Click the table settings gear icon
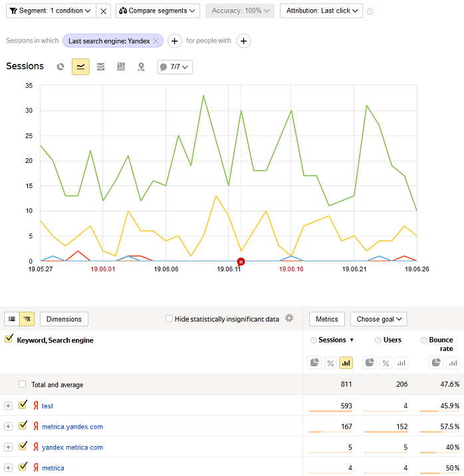Image resolution: width=464 pixels, height=476 pixels. pyautogui.click(x=289, y=318)
